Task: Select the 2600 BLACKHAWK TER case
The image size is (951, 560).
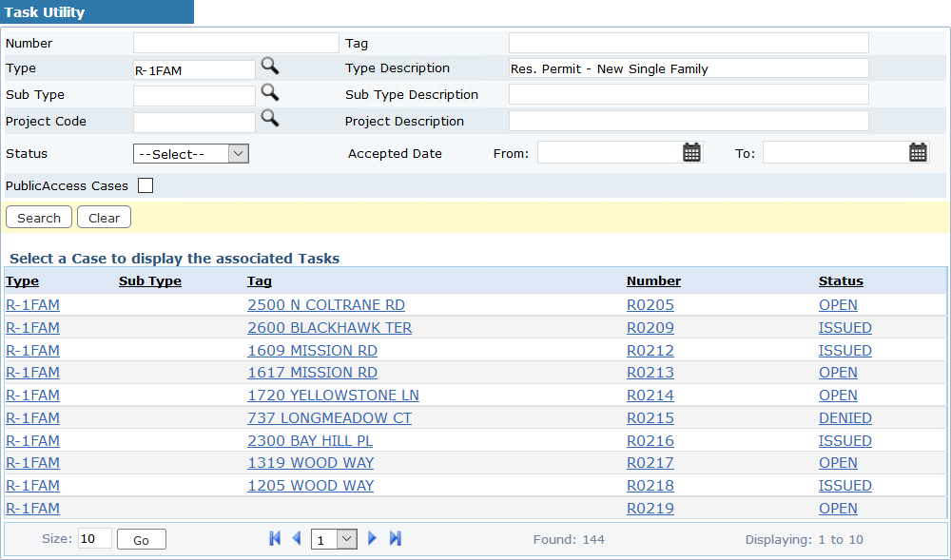Action: point(329,328)
